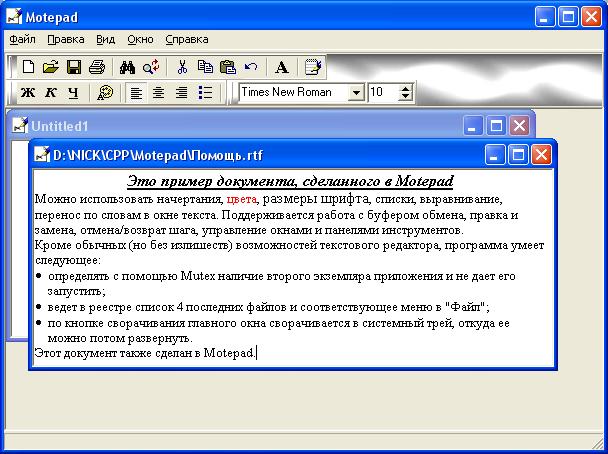
Task: Open the Справка menu
Action: tap(187, 40)
